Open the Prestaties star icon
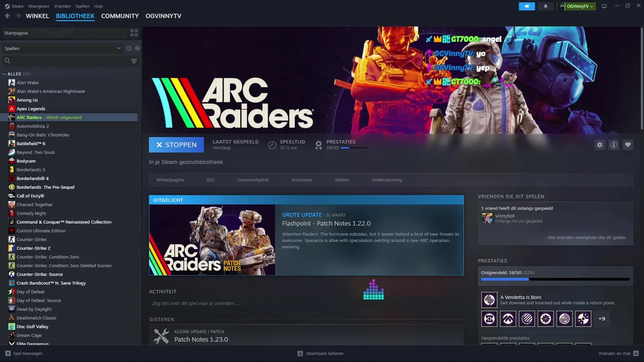 point(318,145)
